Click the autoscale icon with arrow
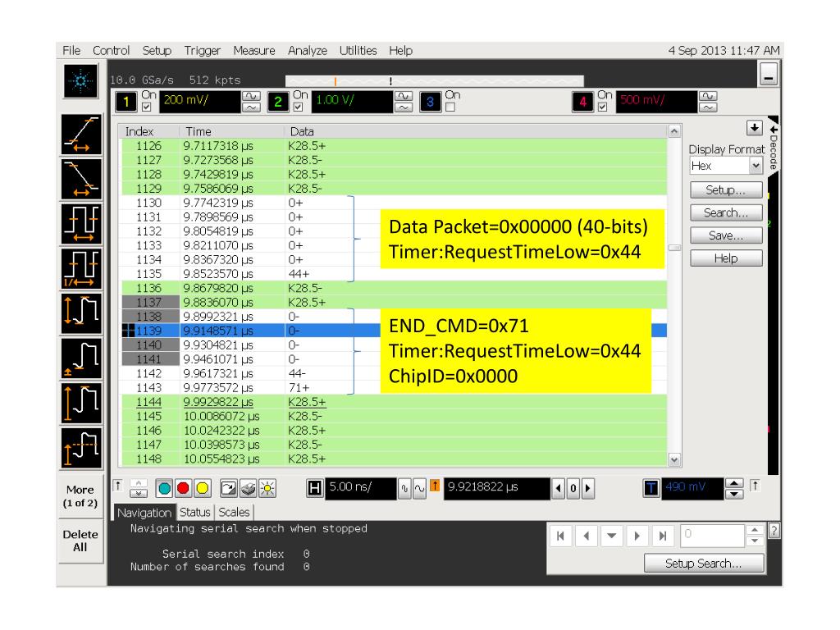This screenshot has width=840, height=630. tap(228, 488)
